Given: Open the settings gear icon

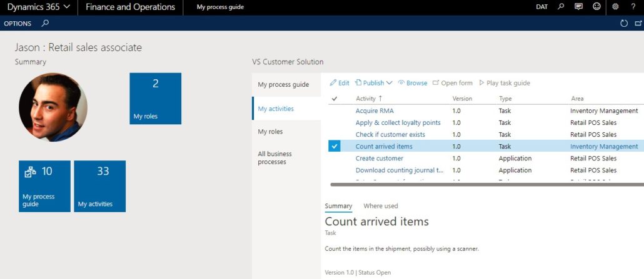Looking at the screenshot, I should pyautogui.click(x=615, y=7).
